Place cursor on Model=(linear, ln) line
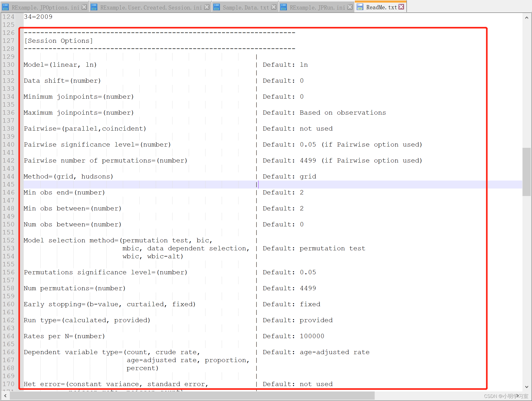Screen dimensions: 532x401 60,65
